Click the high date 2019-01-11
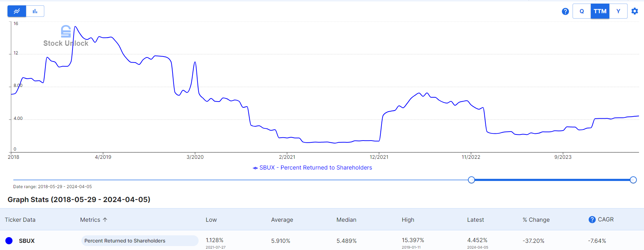 (x=411, y=247)
